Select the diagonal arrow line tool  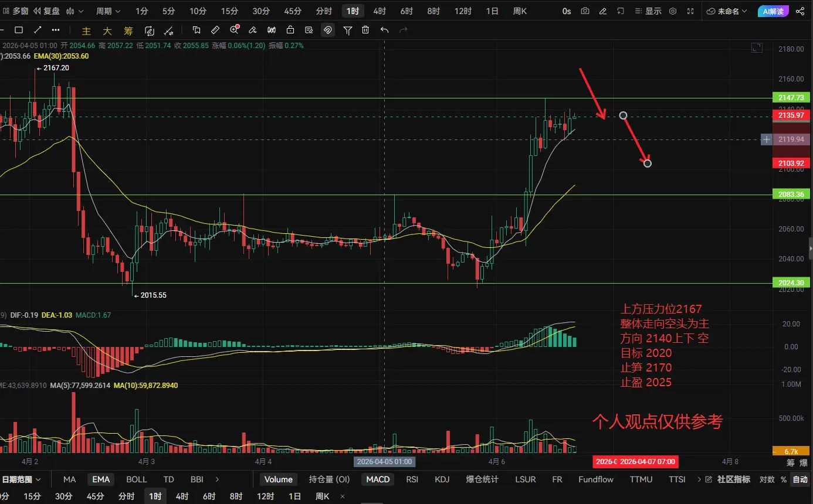click(38, 30)
